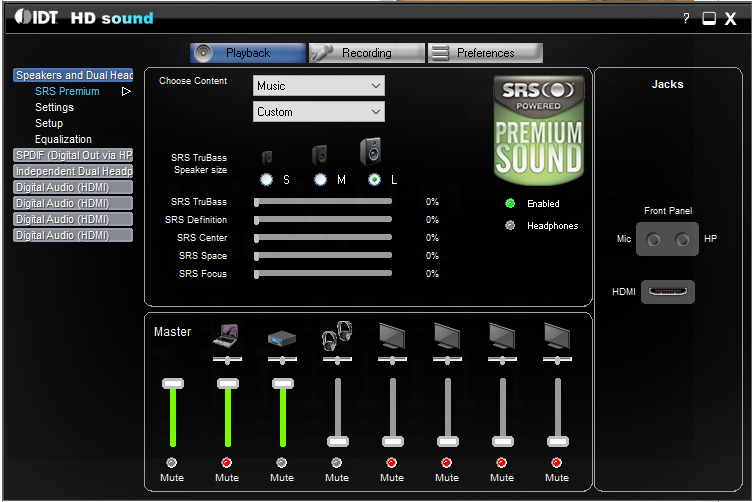753x502 pixels.
Task: Open the Music content dropdown
Action: (319, 86)
